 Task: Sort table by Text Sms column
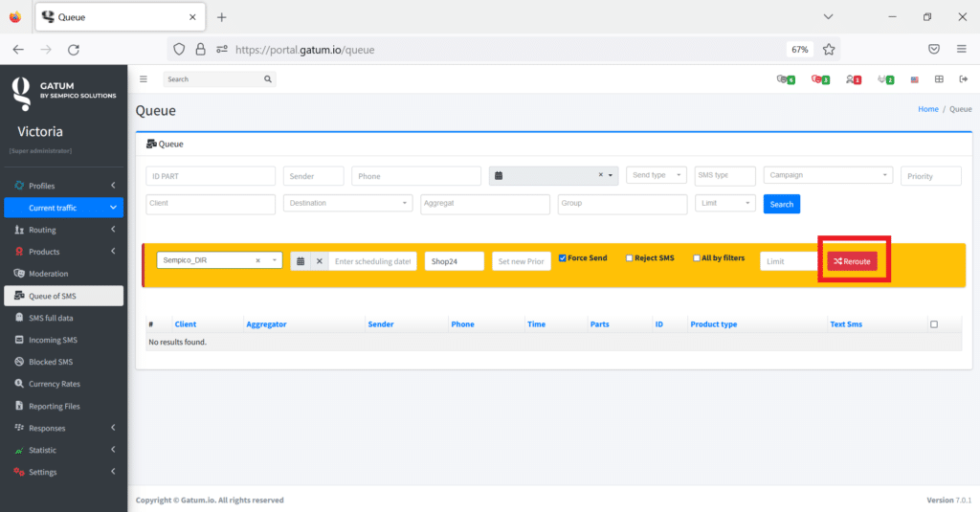tap(846, 324)
